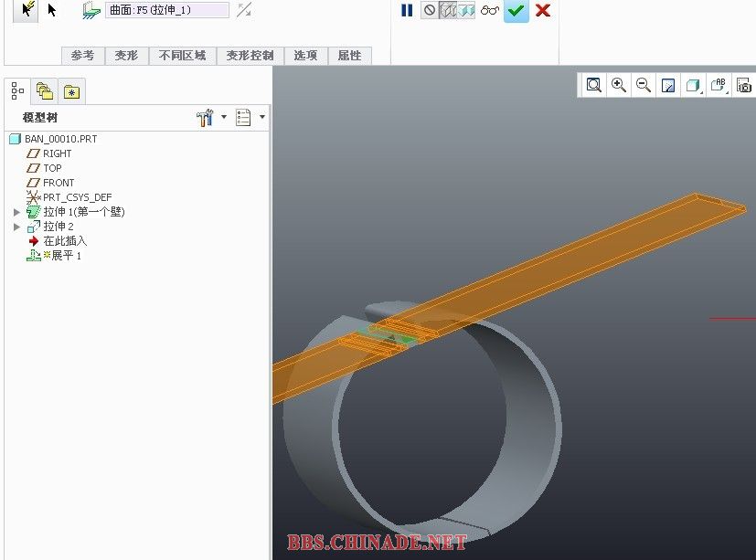
Task: Open the 选项 options panel
Action: click(x=305, y=56)
